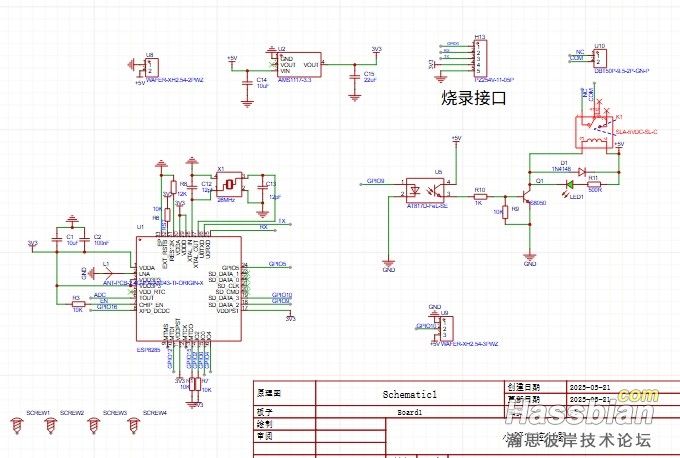Image resolution: width=680 pixels, height=458 pixels.
Task: Click the S8050 transistor value label
Action: [x=538, y=203]
